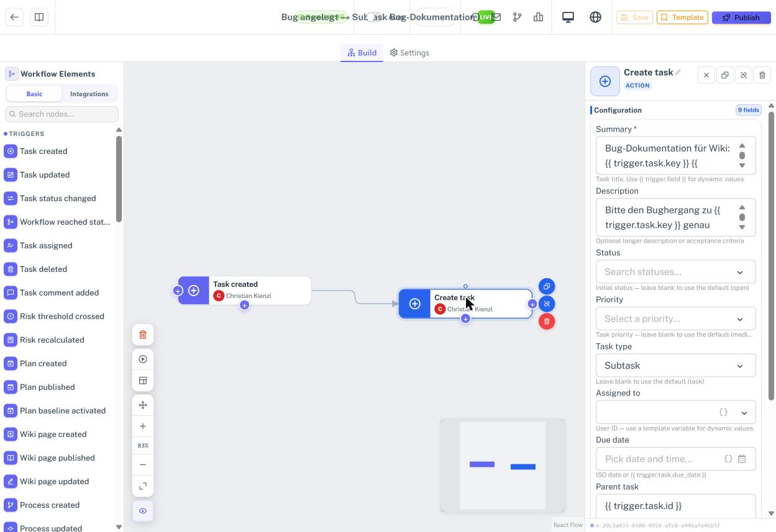Image resolution: width=776 pixels, height=532 pixels.
Task: Switch to desktop monitor view icon
Action: [568, 17]
